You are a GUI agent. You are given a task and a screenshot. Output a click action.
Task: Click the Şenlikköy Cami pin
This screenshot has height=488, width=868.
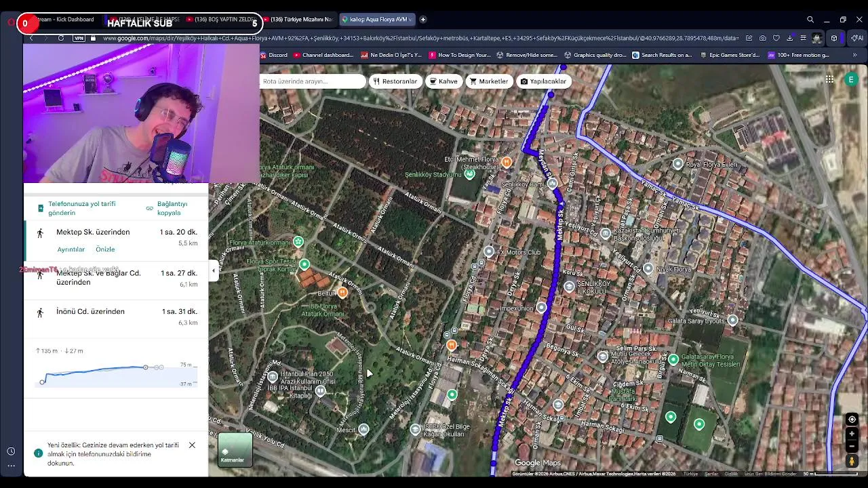tap(552, 183)
